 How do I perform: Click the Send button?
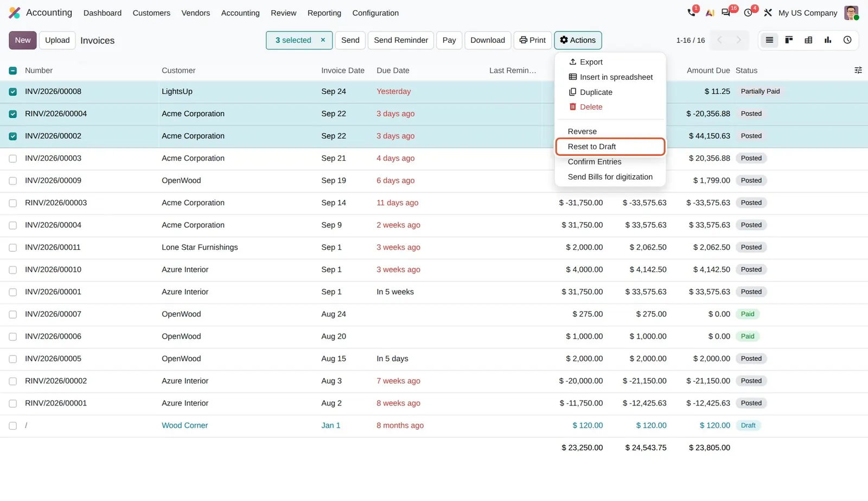point(350,40)
